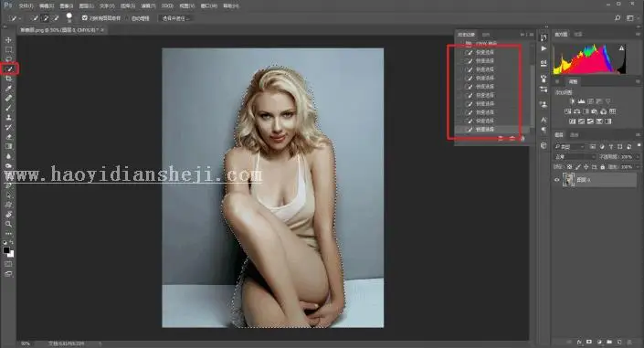The width and height of the screenshot is (644, 348).
Task: Select the Crop tool
Action: (x=8, y=79)
